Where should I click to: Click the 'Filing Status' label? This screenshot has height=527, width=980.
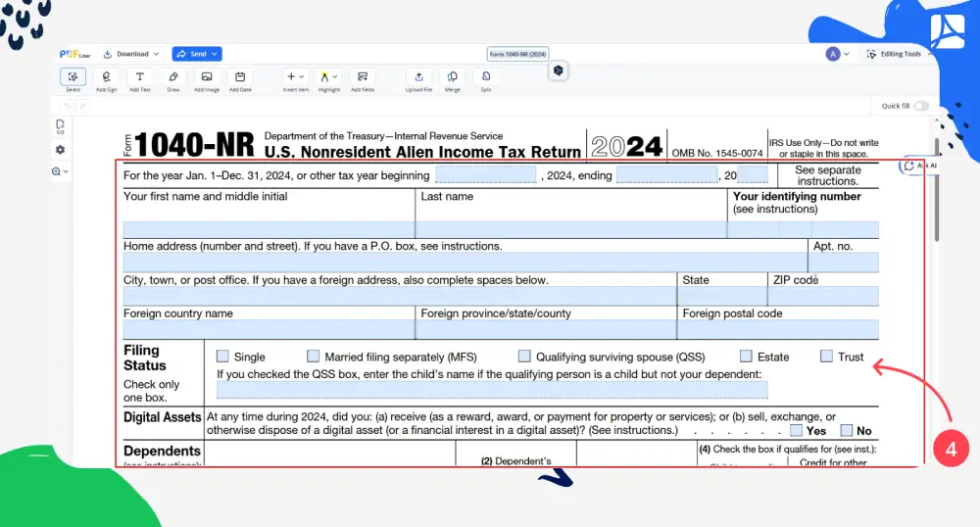point(145,358)
